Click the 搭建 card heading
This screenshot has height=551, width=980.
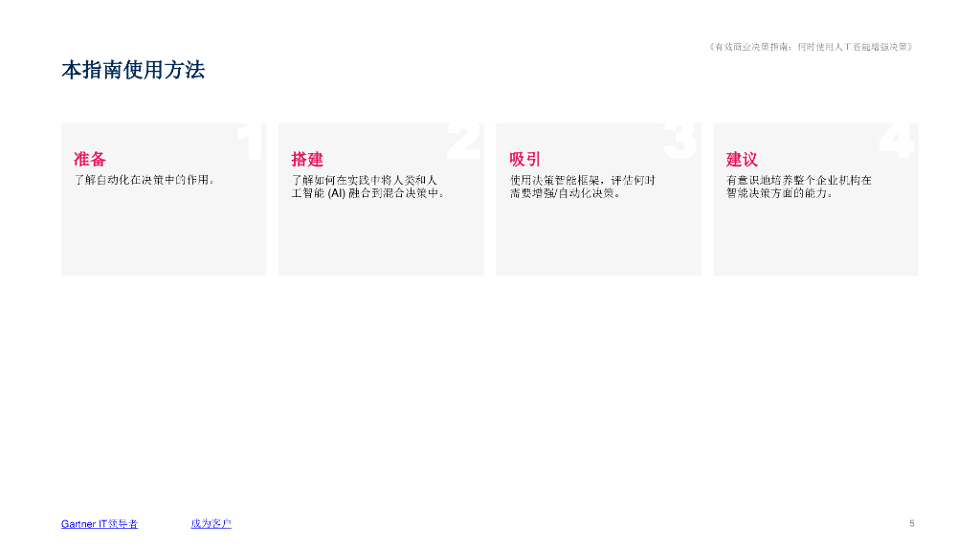(x=307, y=160)
